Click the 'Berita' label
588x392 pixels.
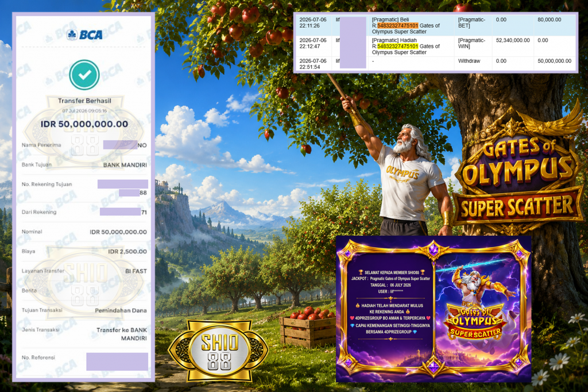(x=29, y=290)
